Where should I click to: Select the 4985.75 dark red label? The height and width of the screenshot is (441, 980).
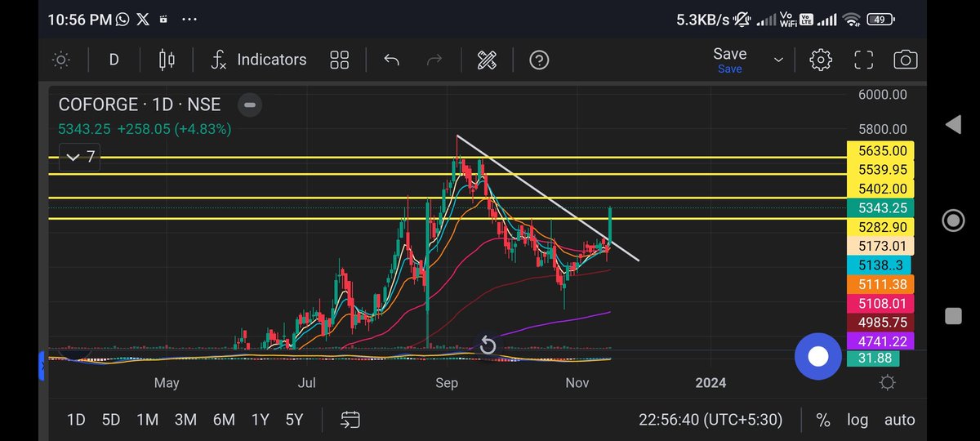[x=882, y=323]
